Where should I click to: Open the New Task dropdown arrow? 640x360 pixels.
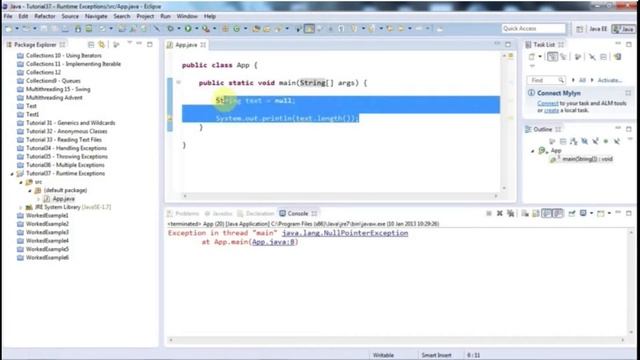click(540, 57)
